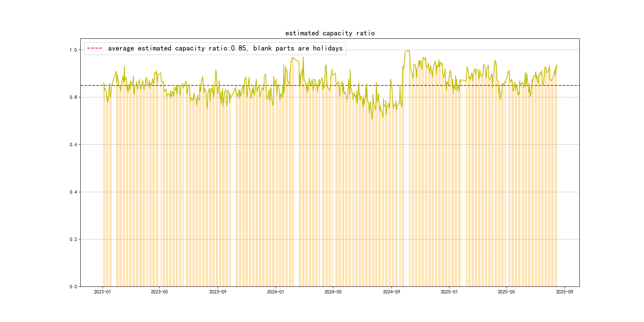The height and width of the screenshot is (322, 644).
Task: Click the 2023-01 x-axis label
Action: pyautogui.click(x=102, y=292)
